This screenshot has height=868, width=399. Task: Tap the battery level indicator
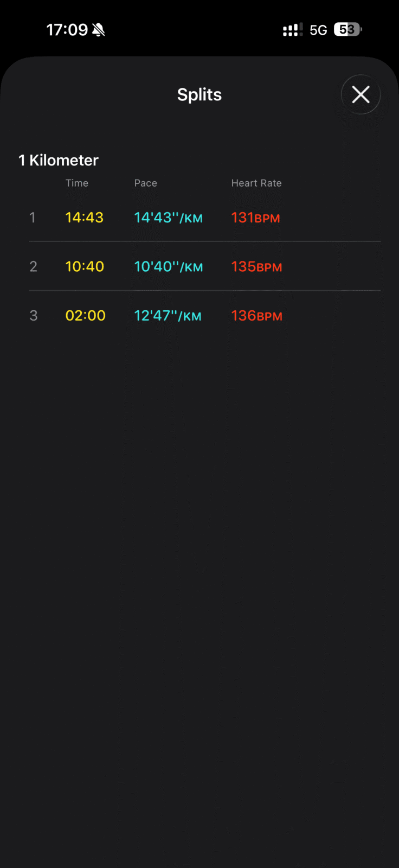(347, 29)
